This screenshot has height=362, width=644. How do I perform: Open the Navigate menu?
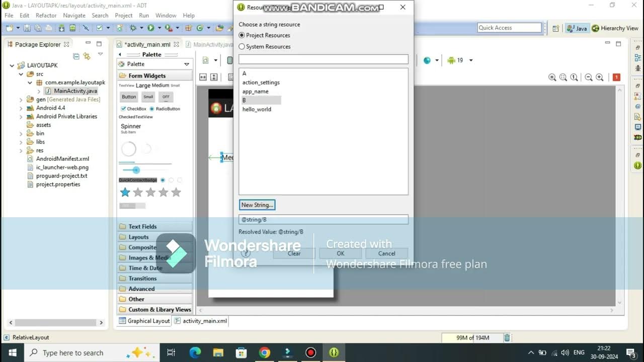click(74, 16)
